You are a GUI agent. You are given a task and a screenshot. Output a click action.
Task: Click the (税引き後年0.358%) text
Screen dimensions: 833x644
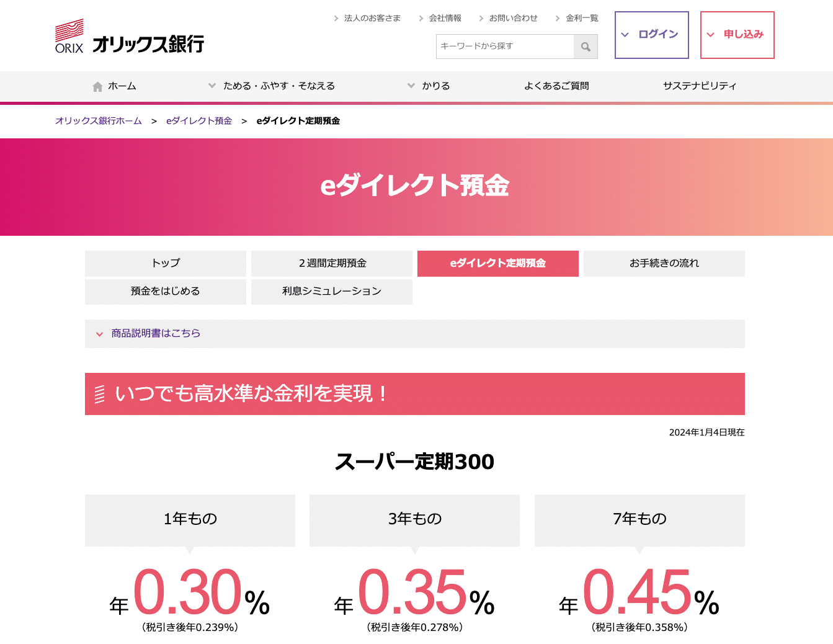coord(639,627)
